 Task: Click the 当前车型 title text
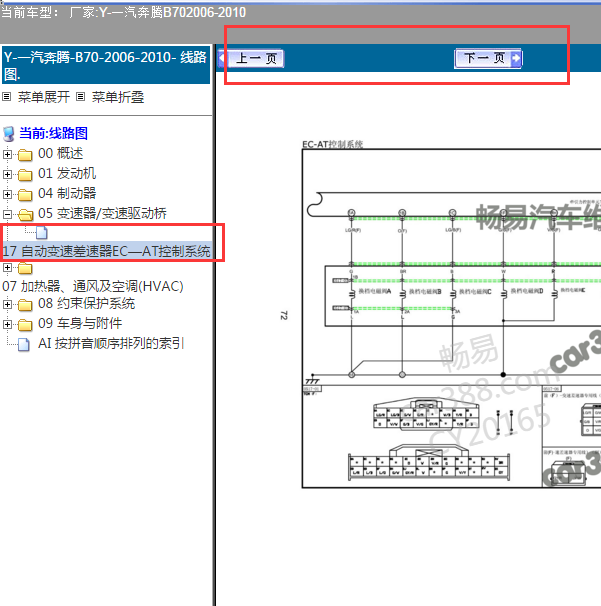(x=123, y=12)
